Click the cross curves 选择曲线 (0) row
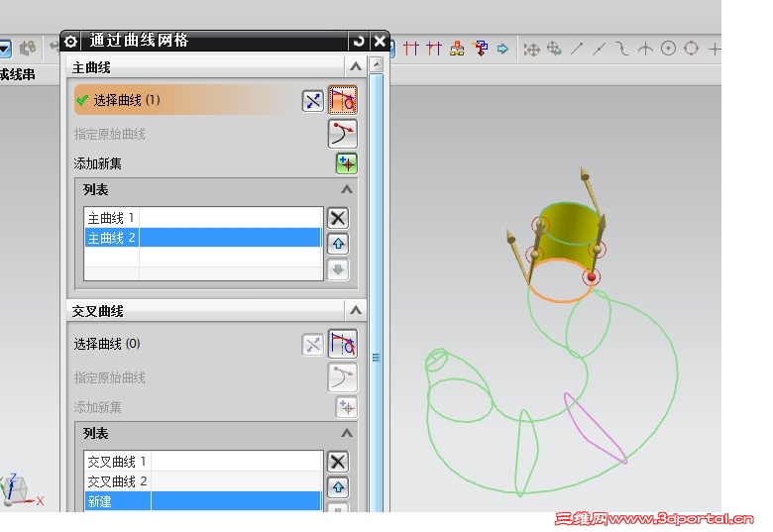Screen dimensions: 773x532 pyautogui.click(x=185, y=344)
